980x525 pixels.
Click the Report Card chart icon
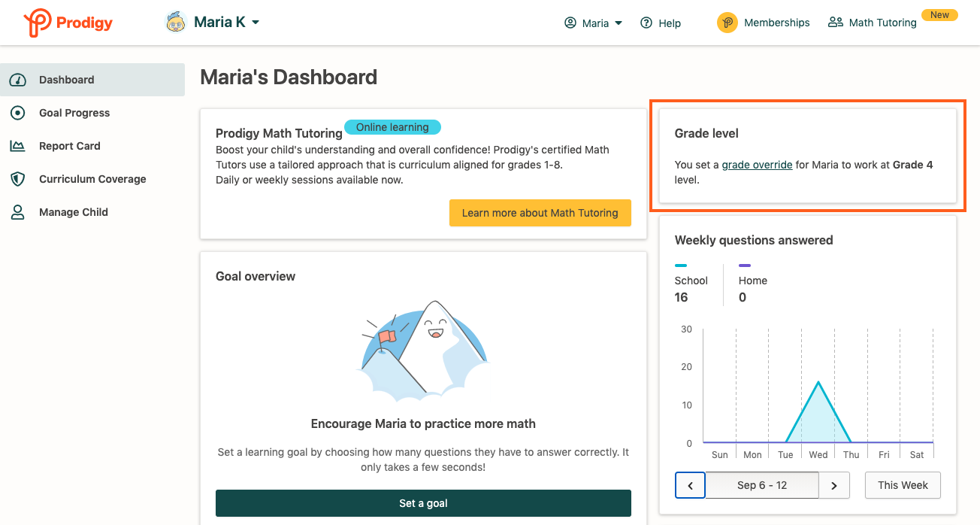click(17, 146)
